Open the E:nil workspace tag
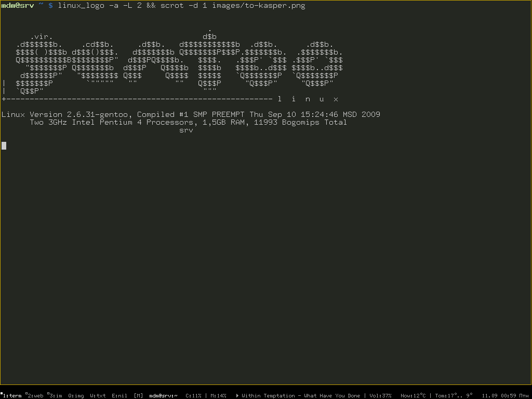This screenshot has height=399, width=532. click(x=119, y=395)
